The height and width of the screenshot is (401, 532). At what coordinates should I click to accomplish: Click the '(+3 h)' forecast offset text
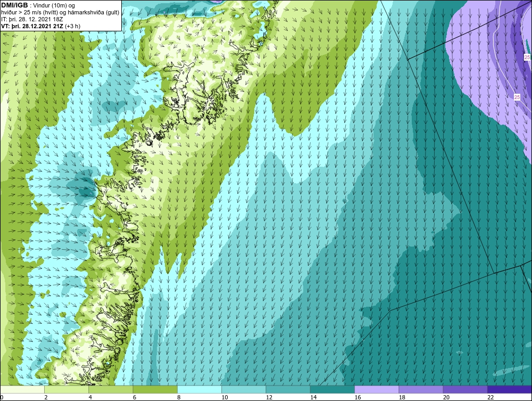point(72,26)
